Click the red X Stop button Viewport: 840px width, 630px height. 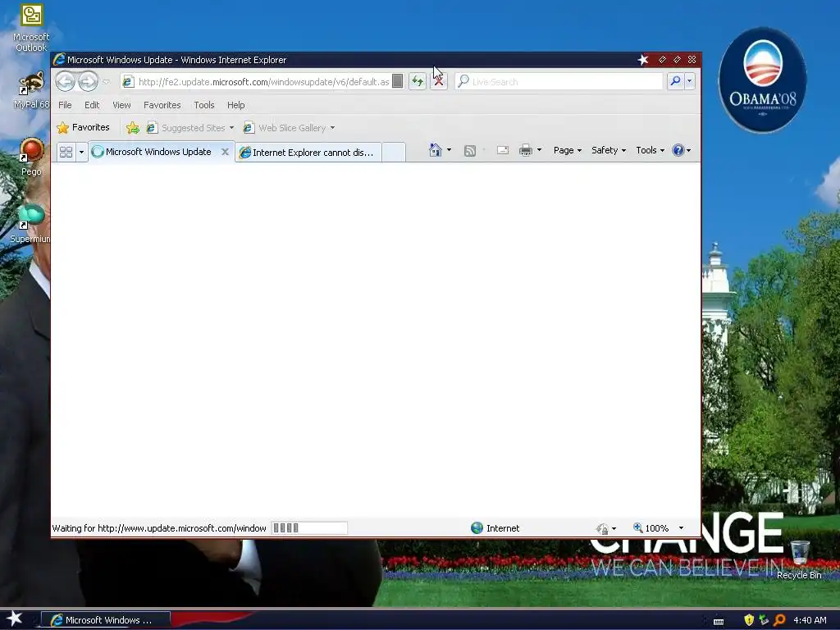pyautogui.click(x=439, y=82)
